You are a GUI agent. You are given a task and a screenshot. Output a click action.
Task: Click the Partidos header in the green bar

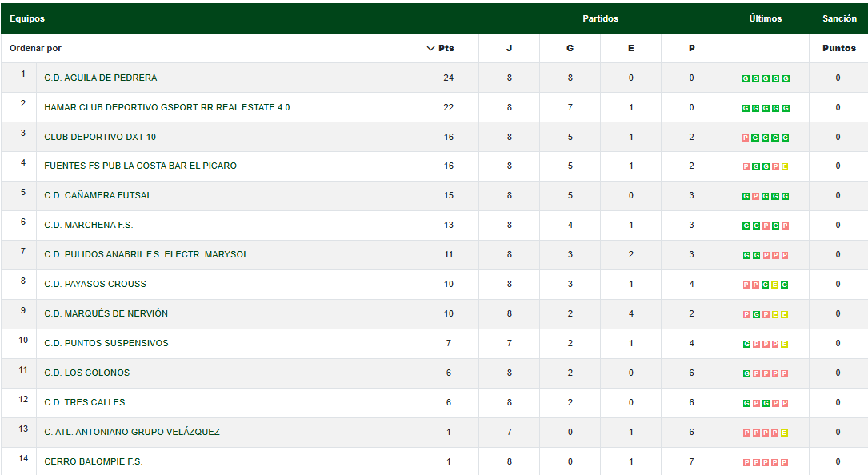point(600,18)
